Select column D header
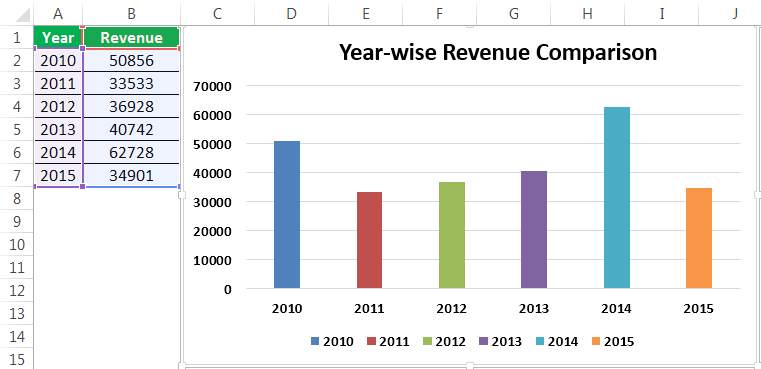The image size is (761, 369). point(291,14)
